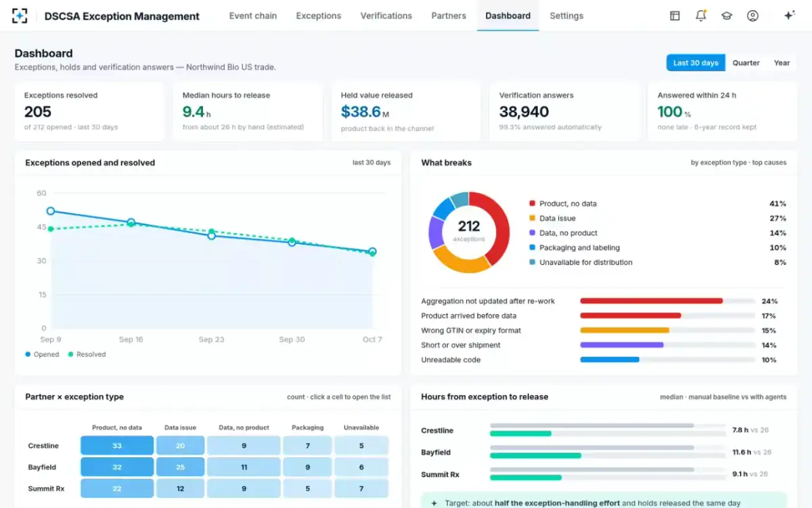Open Crestline Product, no data cell 33
This screenshot has height=508, width=812.
(117, 446)
